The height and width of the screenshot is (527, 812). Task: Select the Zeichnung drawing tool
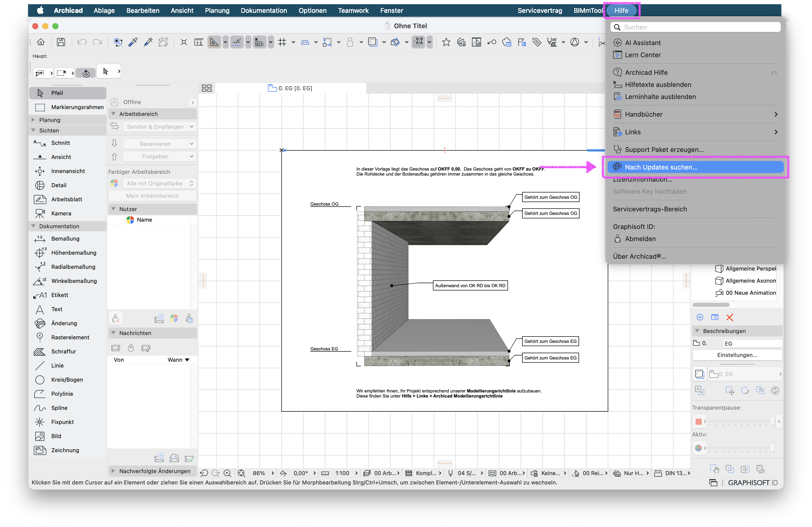tap(67, 450)
